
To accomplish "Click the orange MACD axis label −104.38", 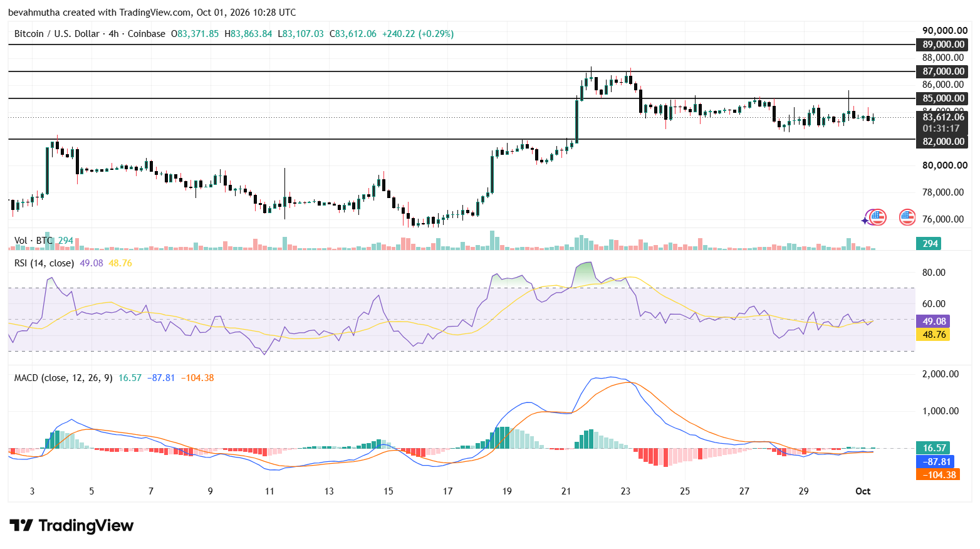I will point(938,475).
